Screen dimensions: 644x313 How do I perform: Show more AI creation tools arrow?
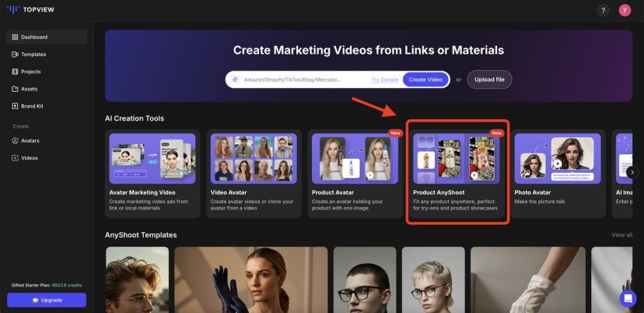pos(632,172)
